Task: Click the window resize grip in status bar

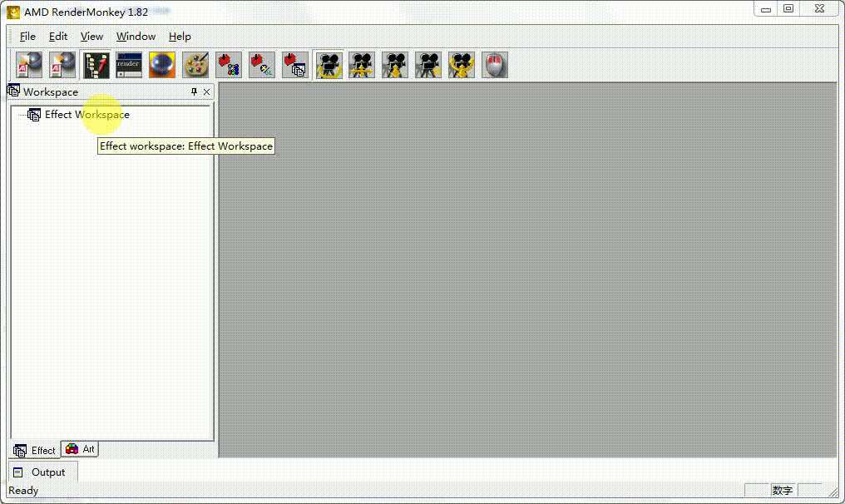Action: (x=833, y=491)
